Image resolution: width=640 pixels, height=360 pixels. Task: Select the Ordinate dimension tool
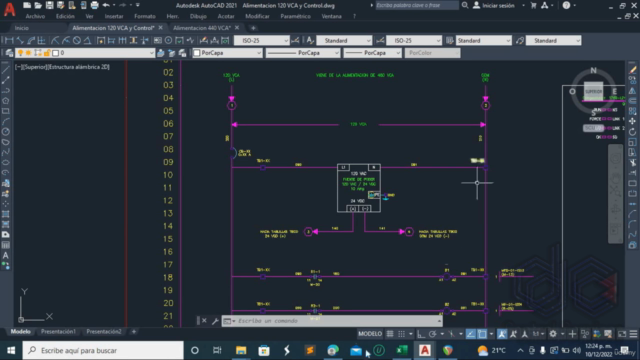click(x=41, y=40)
